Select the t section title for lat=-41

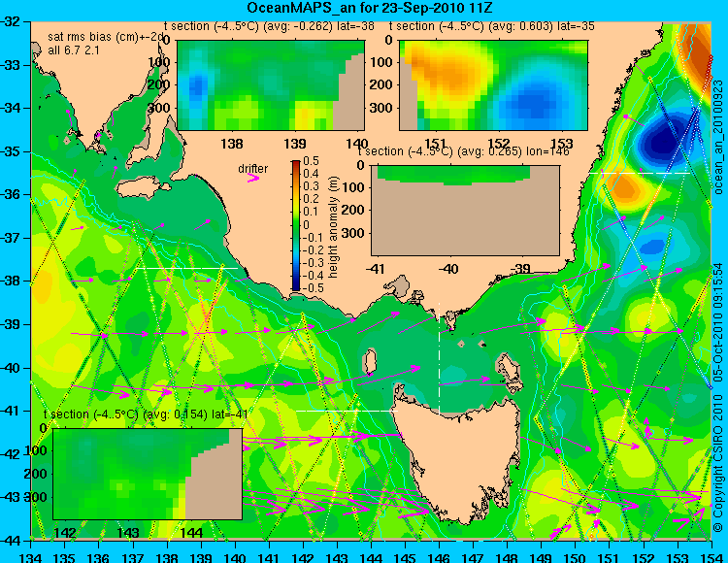click(146, 414)
